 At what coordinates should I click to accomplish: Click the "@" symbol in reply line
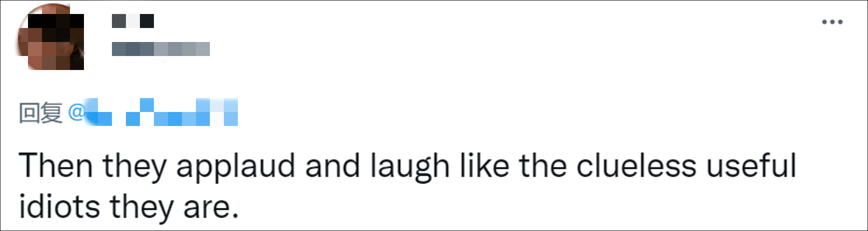tap(76, 112)
